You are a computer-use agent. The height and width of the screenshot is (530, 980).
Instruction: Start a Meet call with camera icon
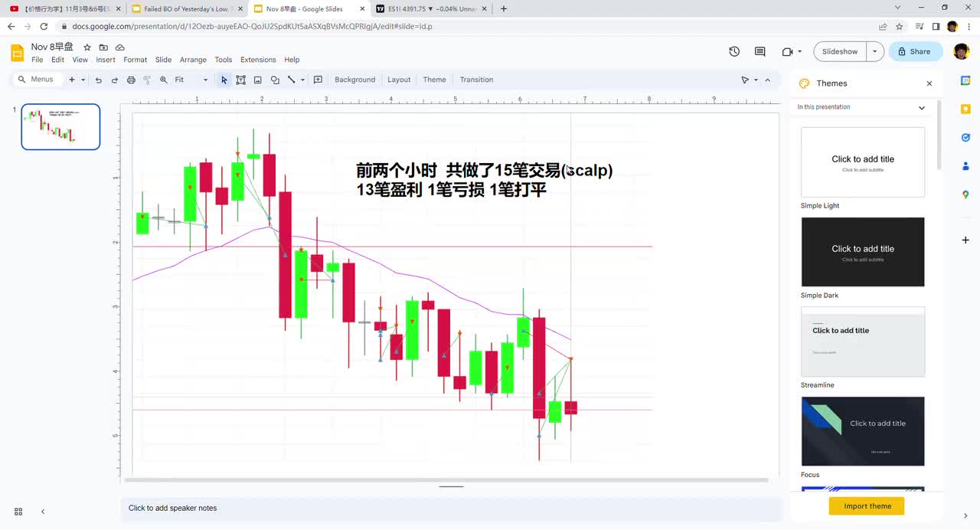787,51
